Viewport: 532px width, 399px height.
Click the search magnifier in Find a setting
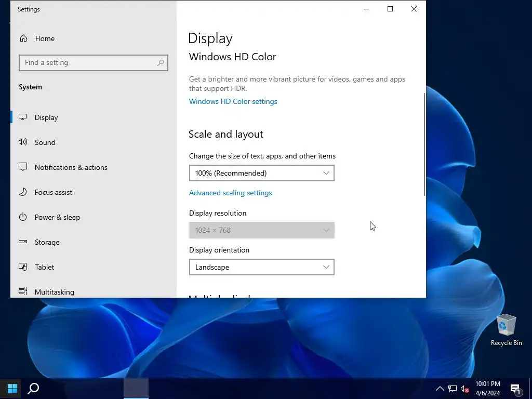[161, 63]
